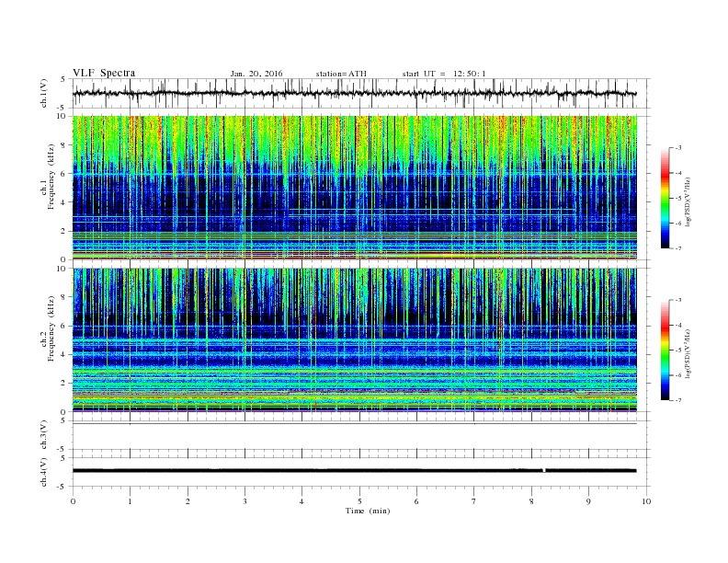Click the "-5" tick on ch.1 color bar
The image size is (728, 563).
[678, 199]
